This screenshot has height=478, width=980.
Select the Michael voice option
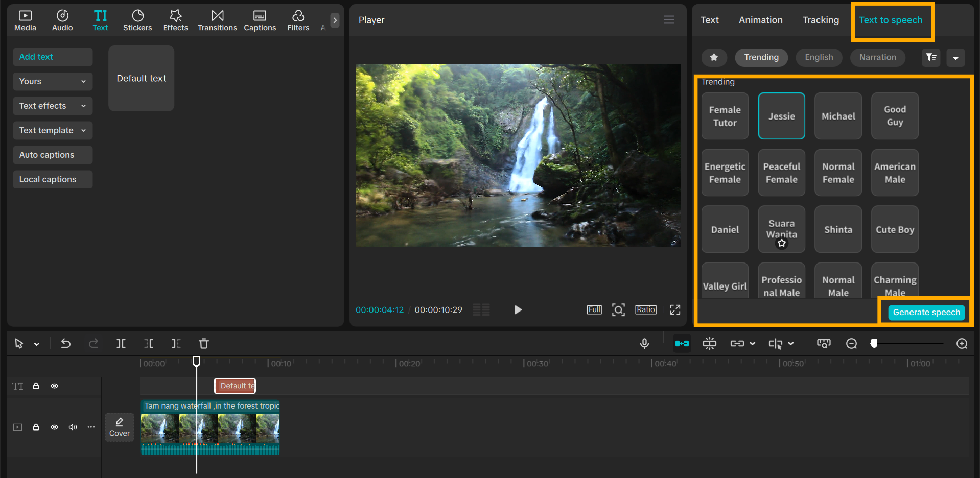[838, 116]
